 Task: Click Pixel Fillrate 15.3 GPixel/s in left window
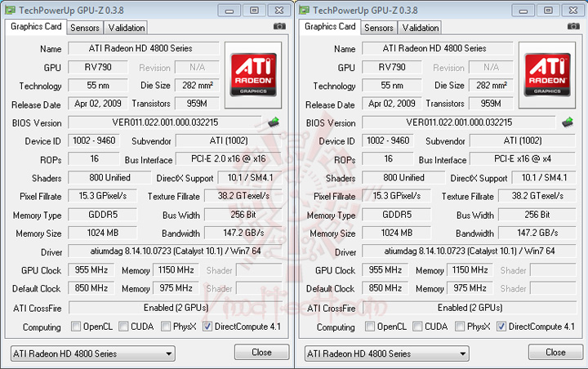pyautogui.click(x=102, y=196)
